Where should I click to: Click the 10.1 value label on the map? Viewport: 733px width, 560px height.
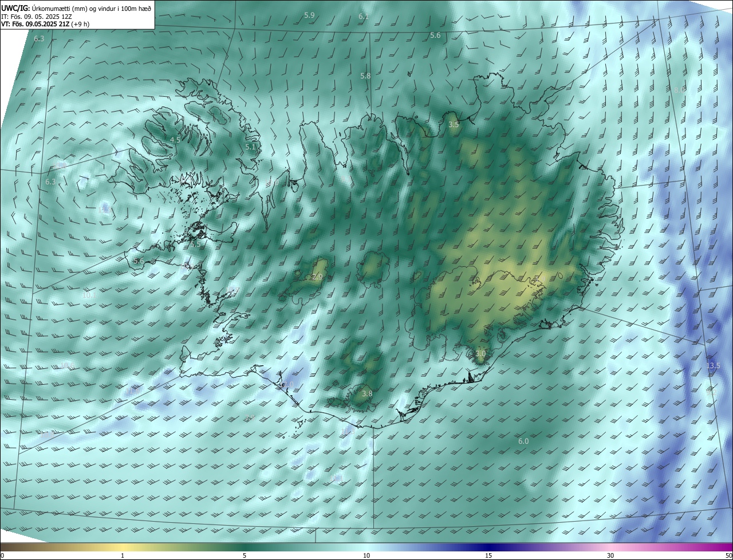point(89,295)
